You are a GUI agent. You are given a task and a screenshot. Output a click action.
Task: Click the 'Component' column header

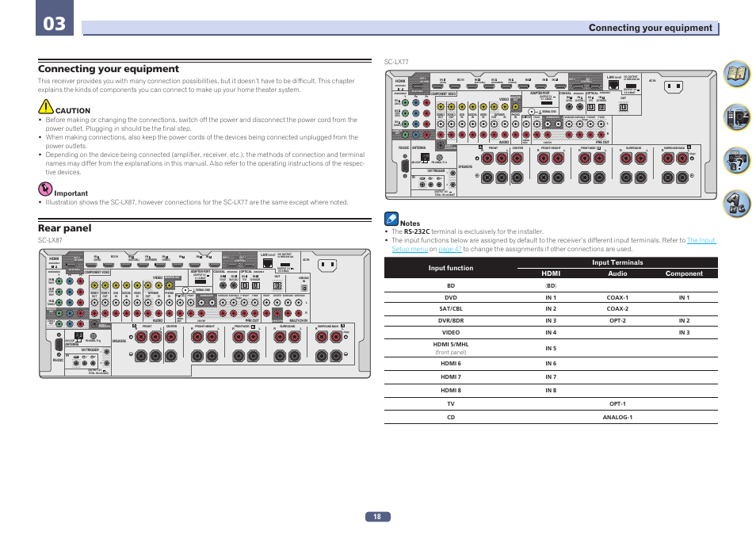tap(684, 273)
